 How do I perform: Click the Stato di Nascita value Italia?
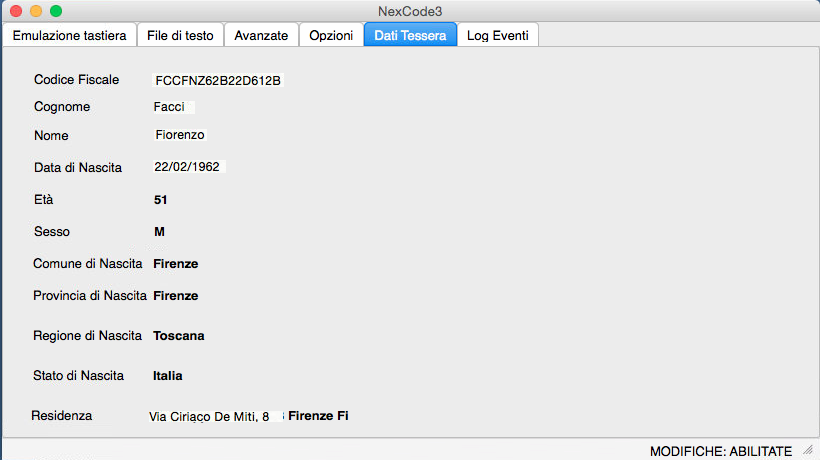point(167,376)
